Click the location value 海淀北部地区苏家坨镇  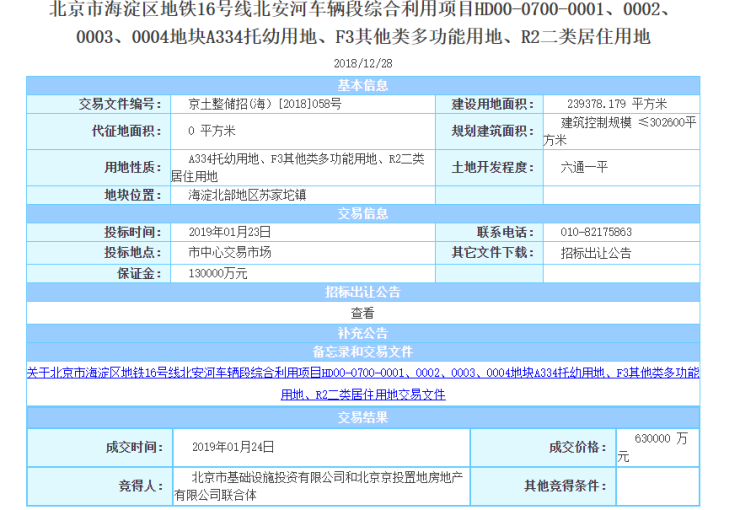point(245,195)
